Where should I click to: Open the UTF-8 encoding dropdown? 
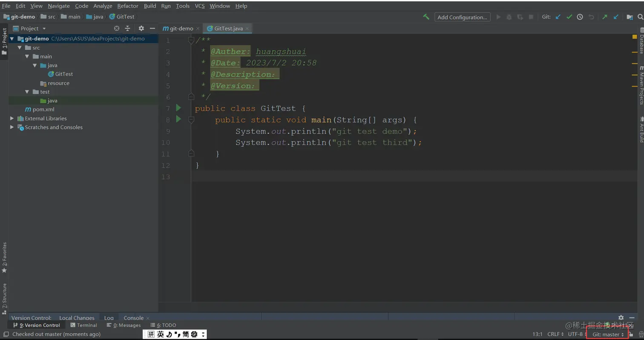(578, 334)
